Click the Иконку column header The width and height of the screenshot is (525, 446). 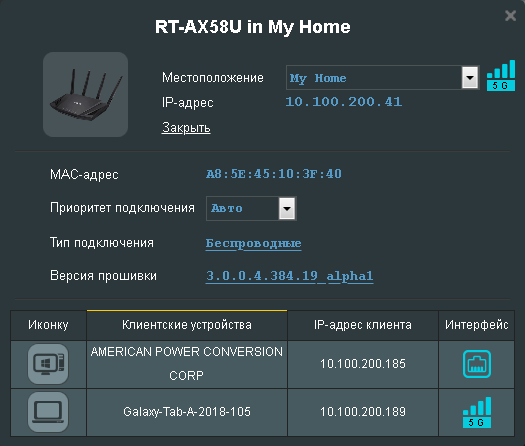click(x=49, y=325)
